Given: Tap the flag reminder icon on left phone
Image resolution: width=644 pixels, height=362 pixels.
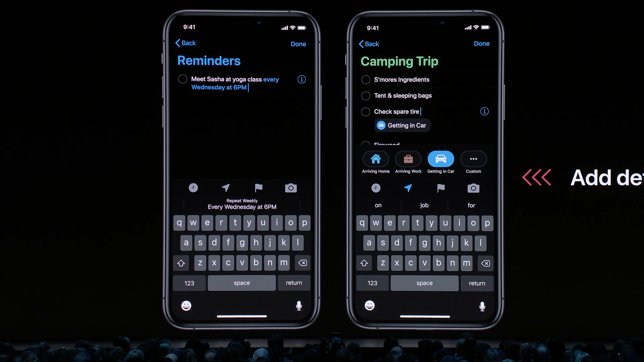Looking at the screenshot, I should [x=258, y=188].
